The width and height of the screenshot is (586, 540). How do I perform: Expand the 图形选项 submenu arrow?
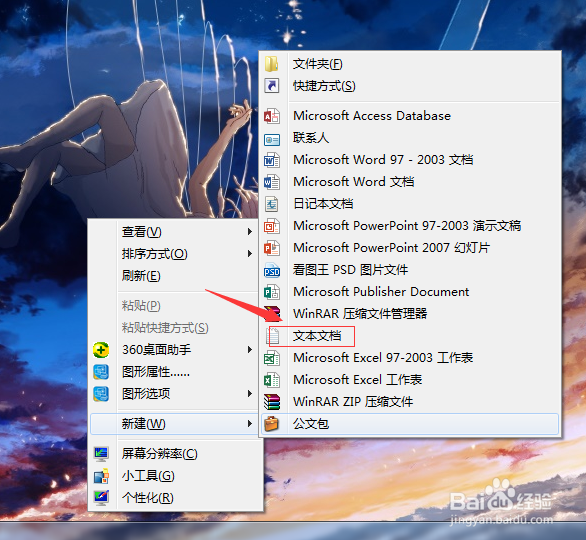[250, 394]
